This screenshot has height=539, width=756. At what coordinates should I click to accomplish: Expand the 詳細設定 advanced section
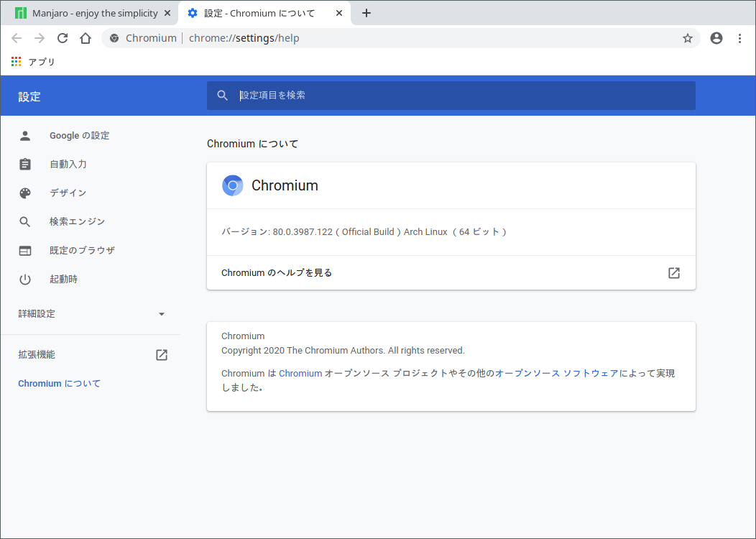point(91,314)
